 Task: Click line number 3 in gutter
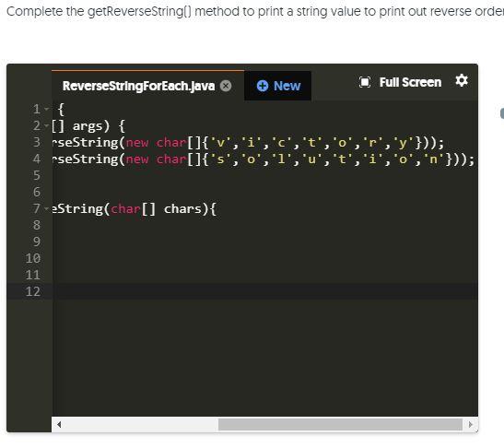tap(37, 142)
